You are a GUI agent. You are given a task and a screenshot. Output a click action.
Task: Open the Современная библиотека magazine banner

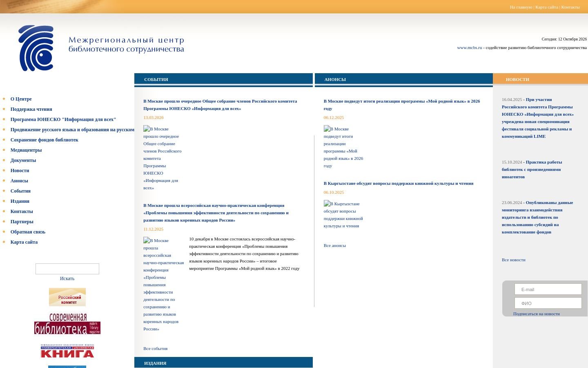tap(67, 324)
